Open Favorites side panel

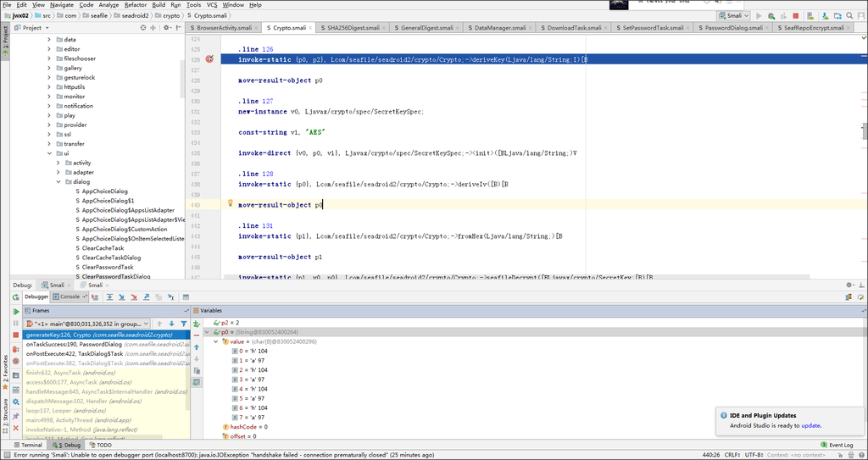[x=5, y=372]
